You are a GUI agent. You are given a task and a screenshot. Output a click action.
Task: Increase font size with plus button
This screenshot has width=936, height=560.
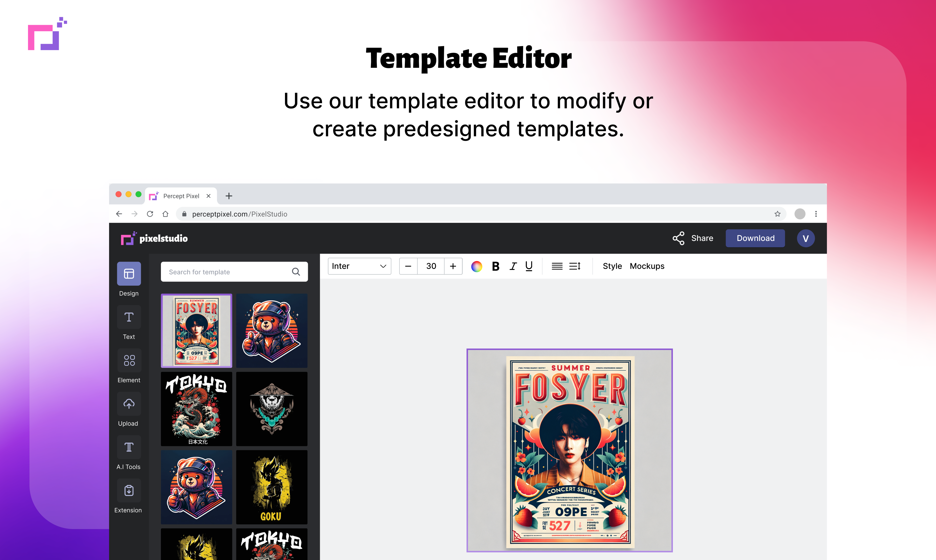click(453, 266)
